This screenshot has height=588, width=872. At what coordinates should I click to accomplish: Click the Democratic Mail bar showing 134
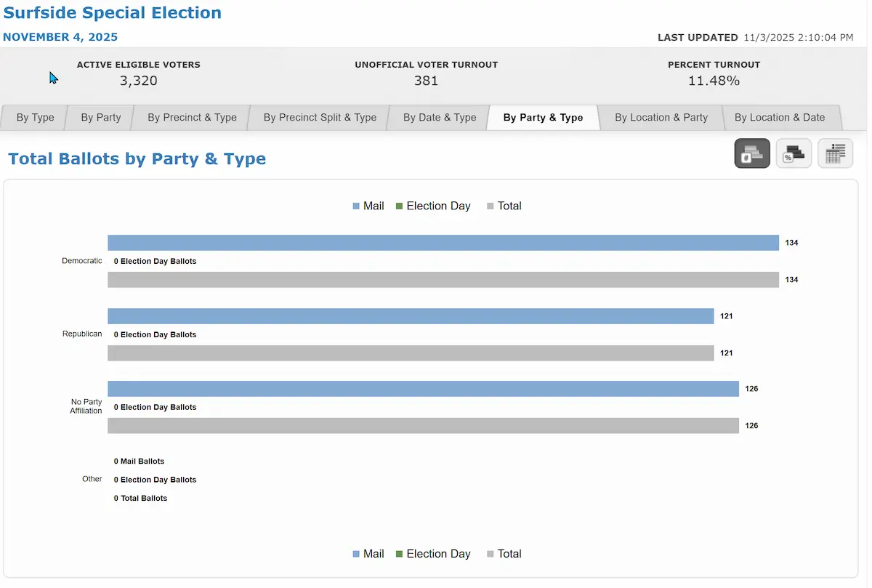(443, 243)
